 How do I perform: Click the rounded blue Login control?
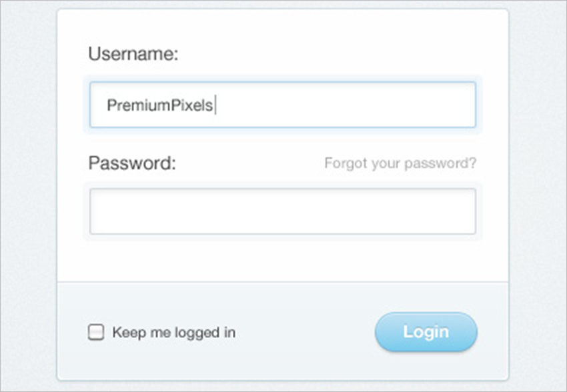point(426,331)
